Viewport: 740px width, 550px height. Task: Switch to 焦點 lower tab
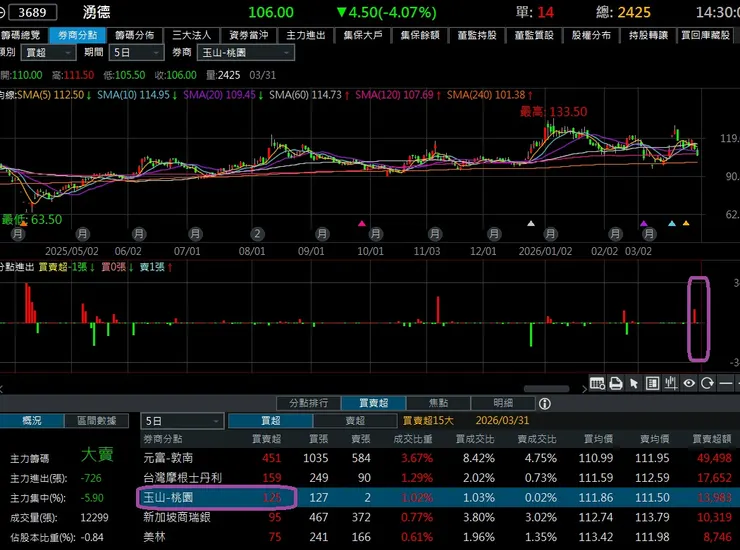438,403
